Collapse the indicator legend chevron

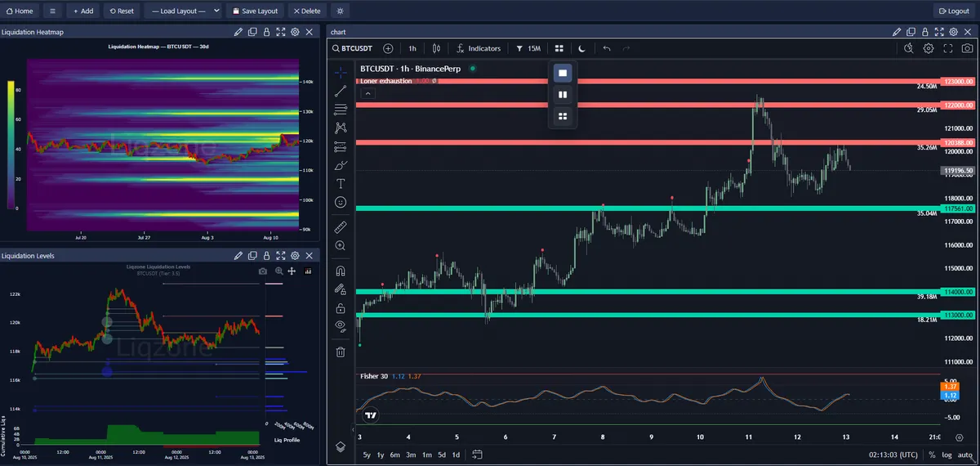pyautogui.click(x=367, y=93)
